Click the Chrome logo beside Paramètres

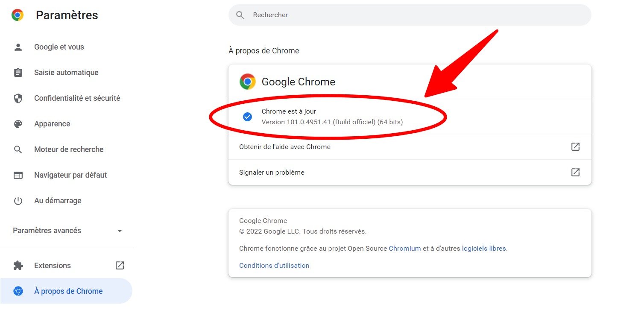[18, 15]
